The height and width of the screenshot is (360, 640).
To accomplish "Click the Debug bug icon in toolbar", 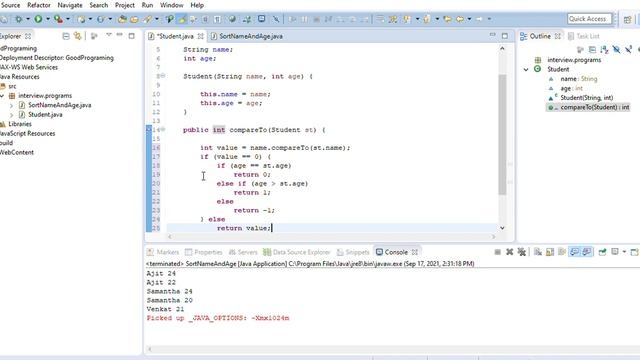I will coord(18,19).
